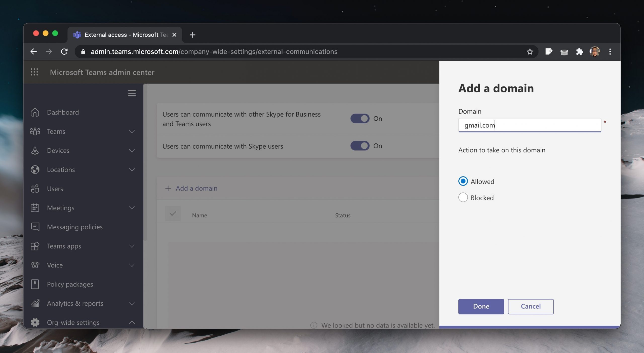The image size is (644, 353).
Task: Open Dashboard from the sidebar
Action: [x=63, y=112]
